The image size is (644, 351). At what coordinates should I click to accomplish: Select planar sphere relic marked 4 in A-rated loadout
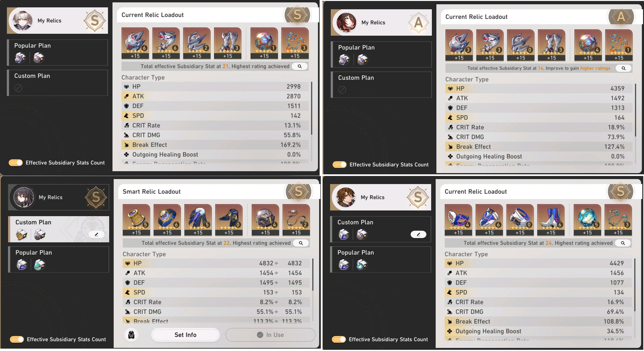point(588,45)
